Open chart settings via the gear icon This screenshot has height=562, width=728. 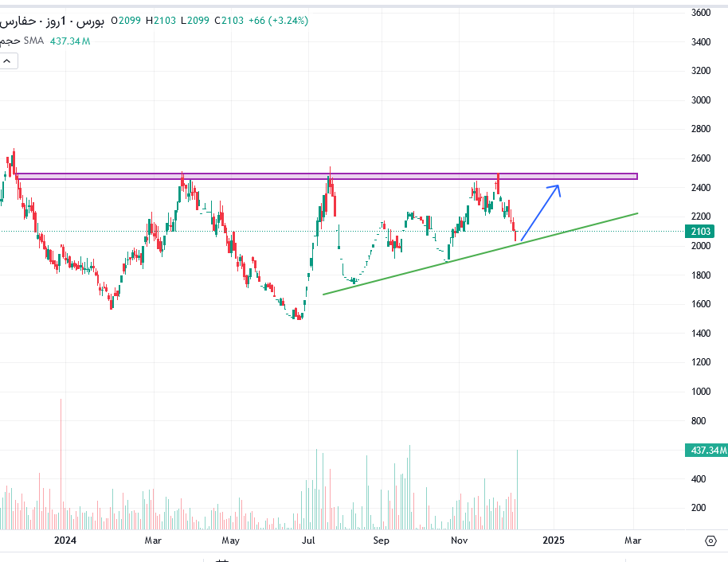[710, 541]
